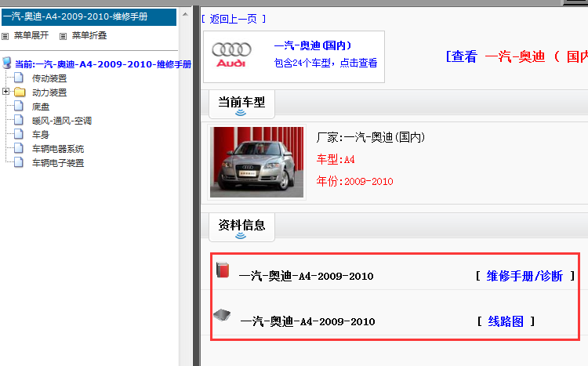Image resolution: width=588 pixels, height=366 pixels.
Task: Click the computer icon beside 当前 root node
Action: coord(7,63)
